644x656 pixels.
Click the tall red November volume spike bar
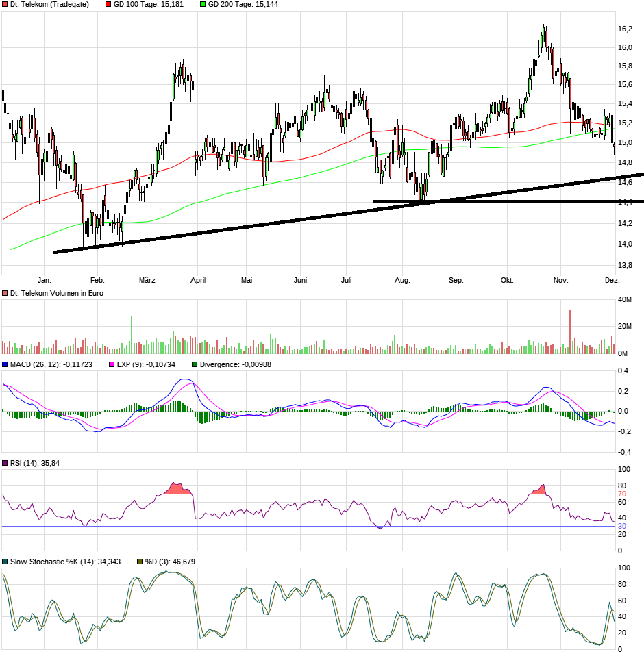(x=570, y=332)
